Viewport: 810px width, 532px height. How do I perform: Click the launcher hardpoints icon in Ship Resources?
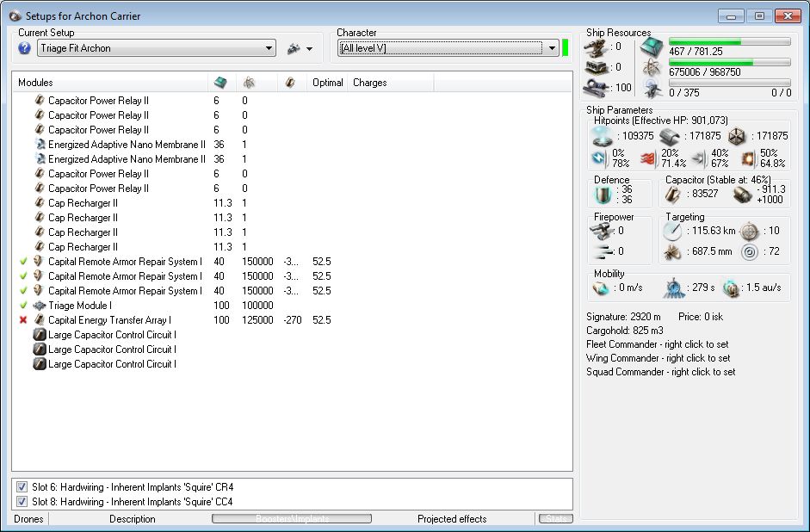pos(595,67)
